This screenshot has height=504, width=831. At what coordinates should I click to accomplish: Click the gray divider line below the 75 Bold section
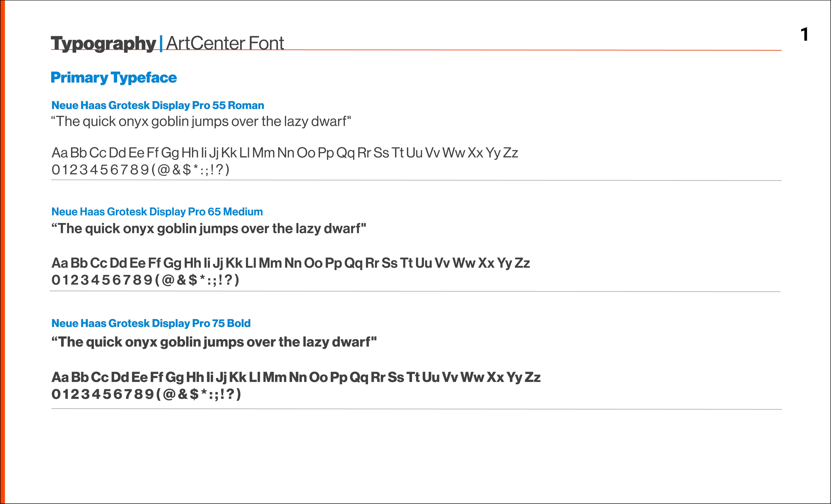tap(416, 409)
